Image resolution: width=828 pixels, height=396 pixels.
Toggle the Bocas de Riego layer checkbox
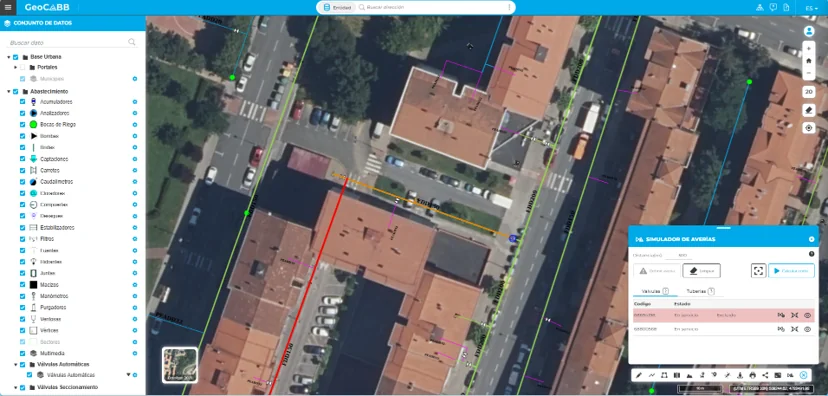tap(22, 125)
